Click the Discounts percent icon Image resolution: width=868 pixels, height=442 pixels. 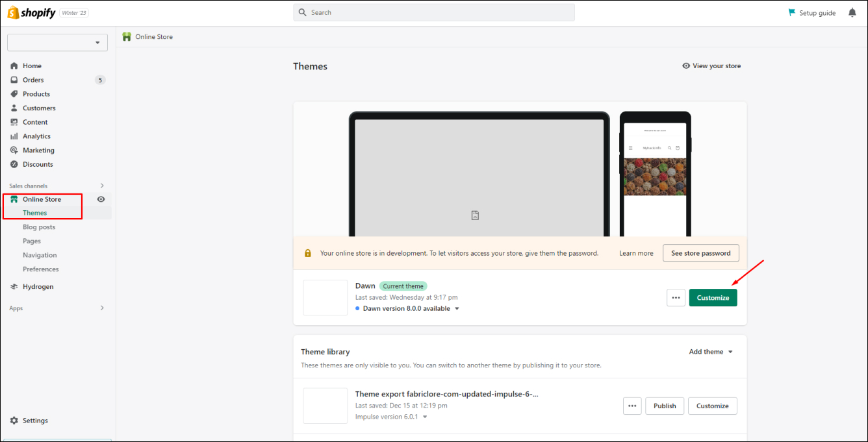[x=14, y=164]
